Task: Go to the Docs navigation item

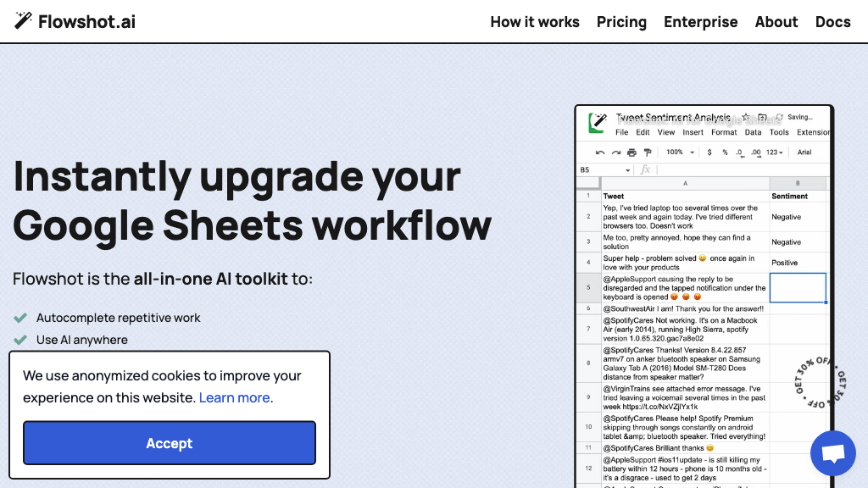Action: tap(832, 22)
